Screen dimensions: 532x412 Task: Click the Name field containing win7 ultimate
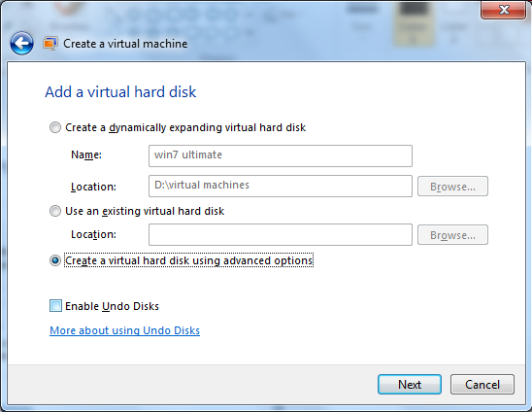point(281,155)
